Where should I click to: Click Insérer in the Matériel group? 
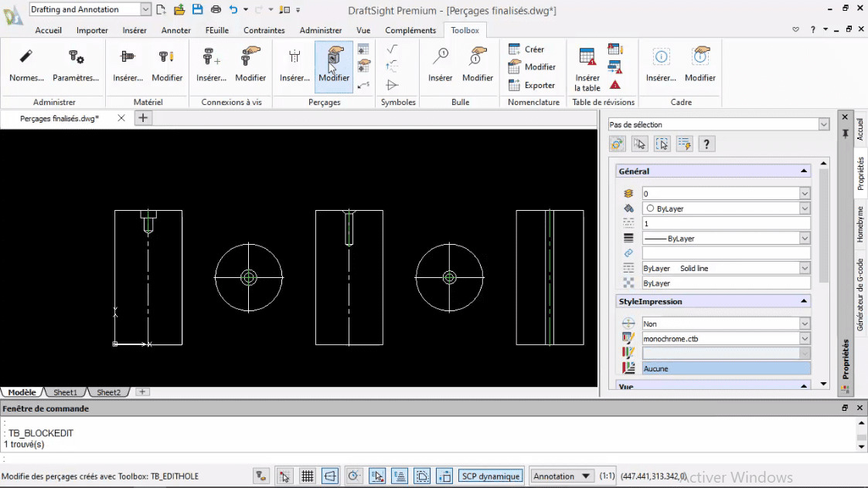coord(128,66)
